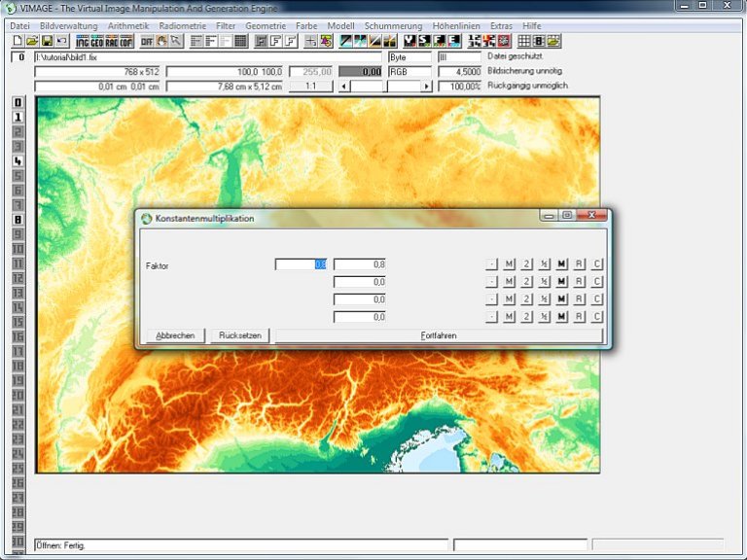Click the Save disk icon in toolbar
Screen dimensions: 747x560
tap(47, 41)
